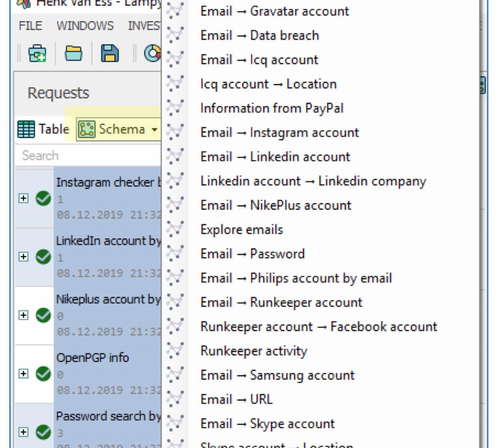Click icon beside Email → Skype account

175,424
